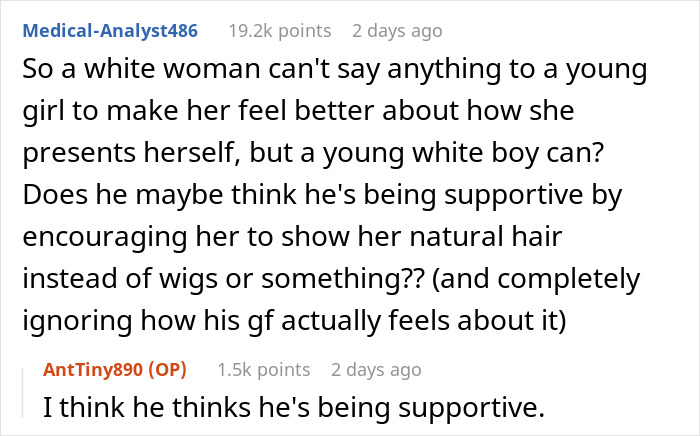The width and height of the screenshot is (700, 436).
Task: Click the reply 'I think he thinks he's being supportive.'
Action: click(x=294, y=408)
